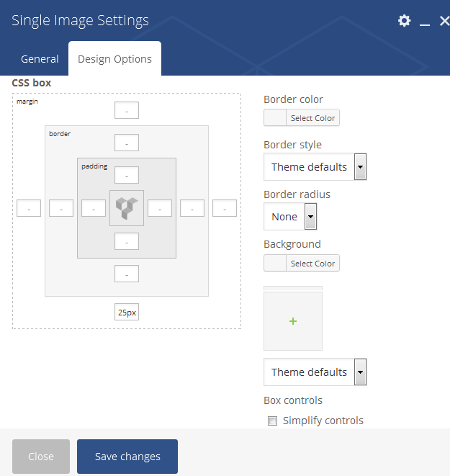Open the Border color Select Color picker

[x=302, y=118]
